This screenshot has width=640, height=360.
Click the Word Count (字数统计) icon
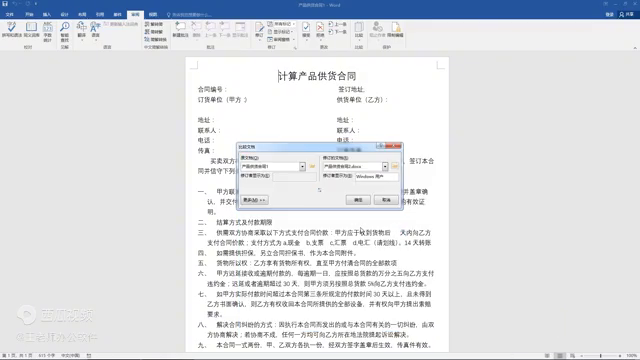(48, 32)
